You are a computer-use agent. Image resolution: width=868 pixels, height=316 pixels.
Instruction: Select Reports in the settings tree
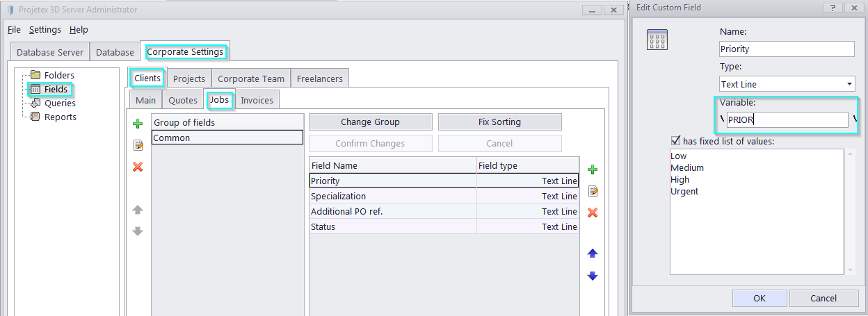pyautogui.click(x=61, y=117)
